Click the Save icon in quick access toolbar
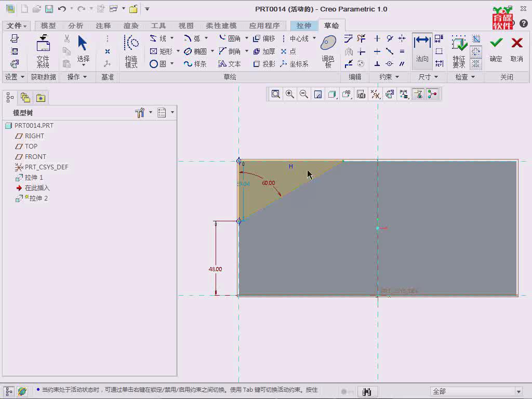 click(x=49, y=9)
